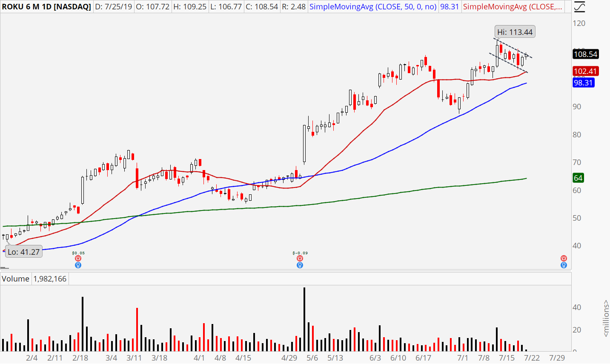Click the red 102.41 moving average axis label

coord(586,71)
